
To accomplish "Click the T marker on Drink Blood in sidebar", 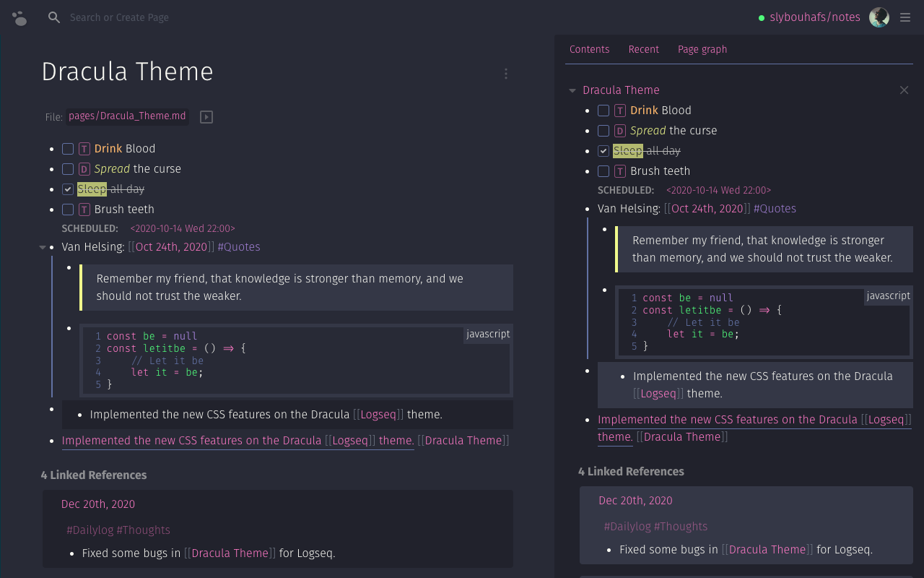I will pyautogui.click(x=620, y=111).
